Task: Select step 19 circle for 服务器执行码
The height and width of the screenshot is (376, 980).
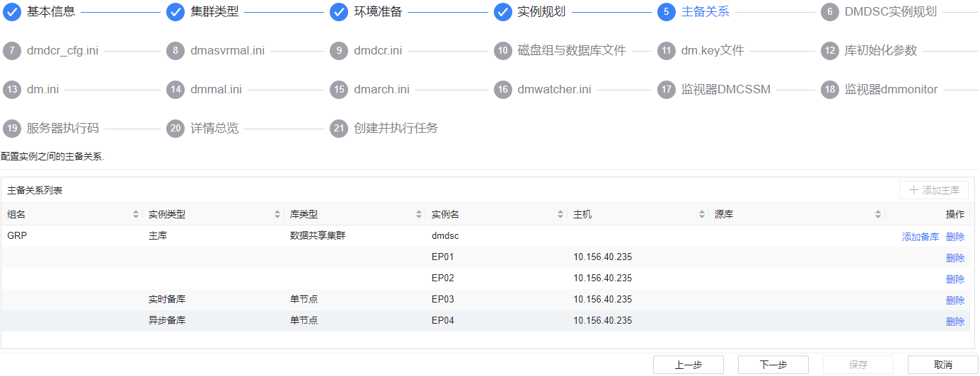Action: [11, 129]
